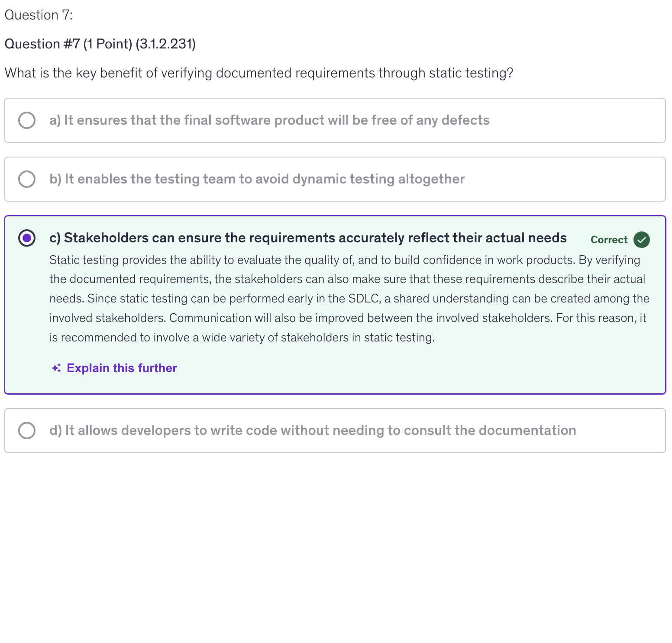This screenshot has height=643, width=672.
Task: Select radio button for option a
Action: pyautogui.click(x=27, y=120)
